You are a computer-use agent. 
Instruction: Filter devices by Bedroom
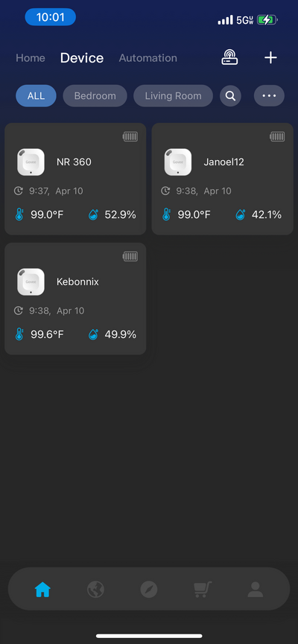point(95,96)
